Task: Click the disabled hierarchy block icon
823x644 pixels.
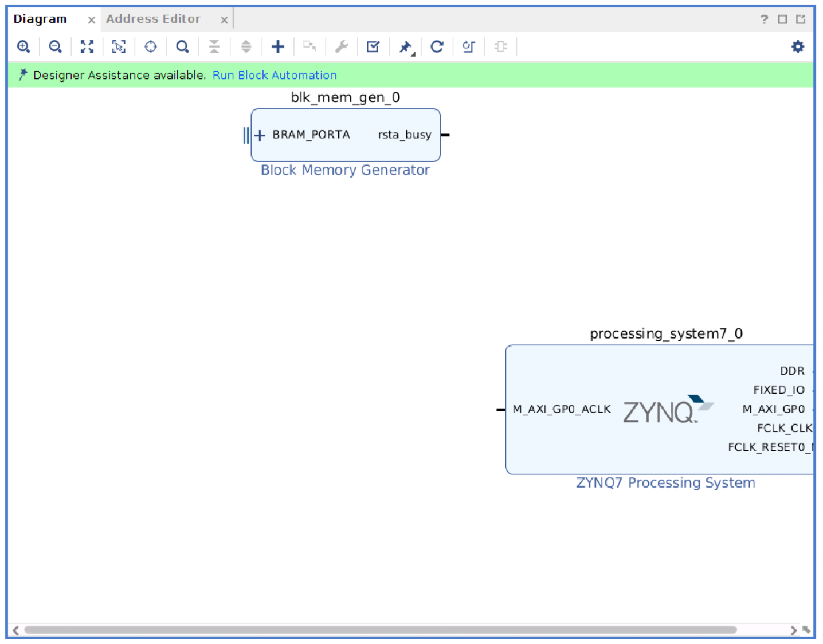Action: 501,46
